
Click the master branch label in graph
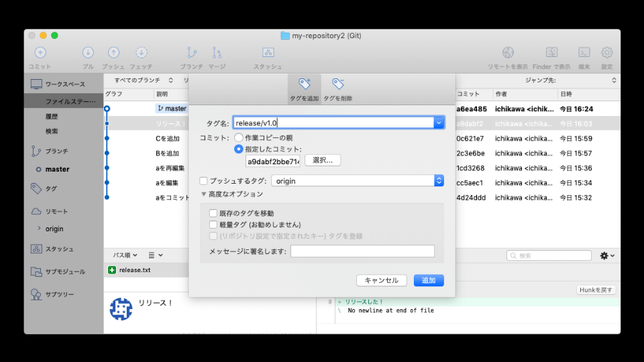click(x=172, y=109)
